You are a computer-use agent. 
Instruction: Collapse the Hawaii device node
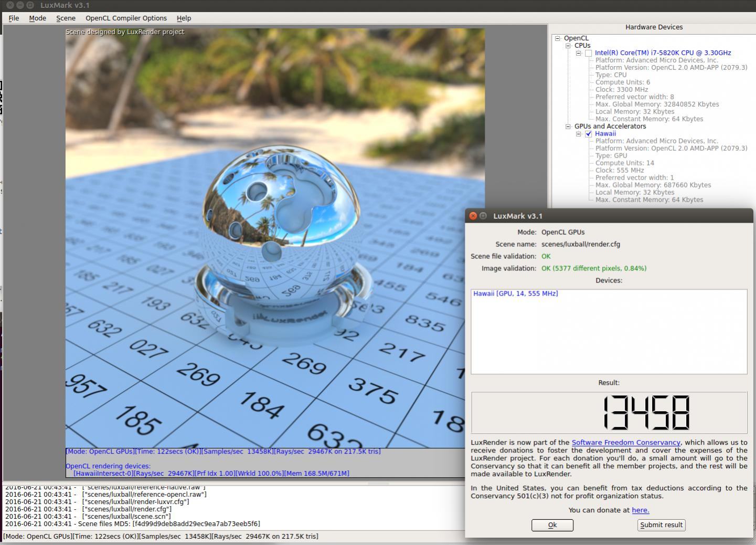[579, 134]
